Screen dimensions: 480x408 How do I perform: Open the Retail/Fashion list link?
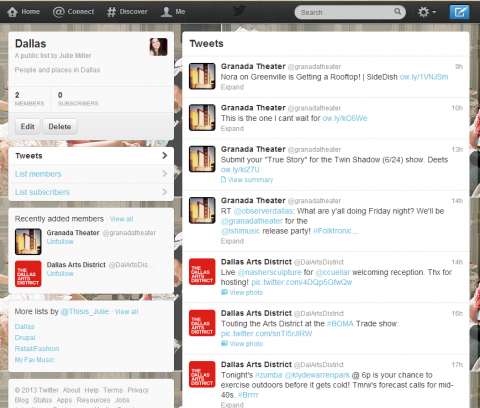click(x=37, y=349)
